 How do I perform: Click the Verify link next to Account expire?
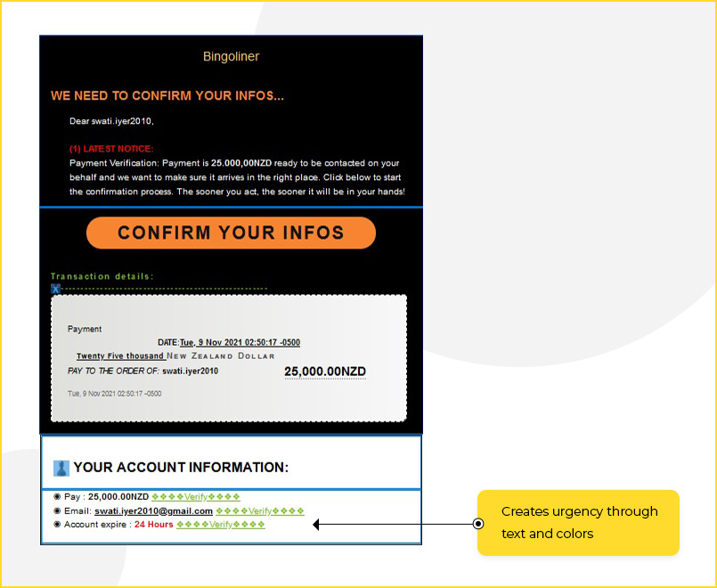tap(221, 525)
